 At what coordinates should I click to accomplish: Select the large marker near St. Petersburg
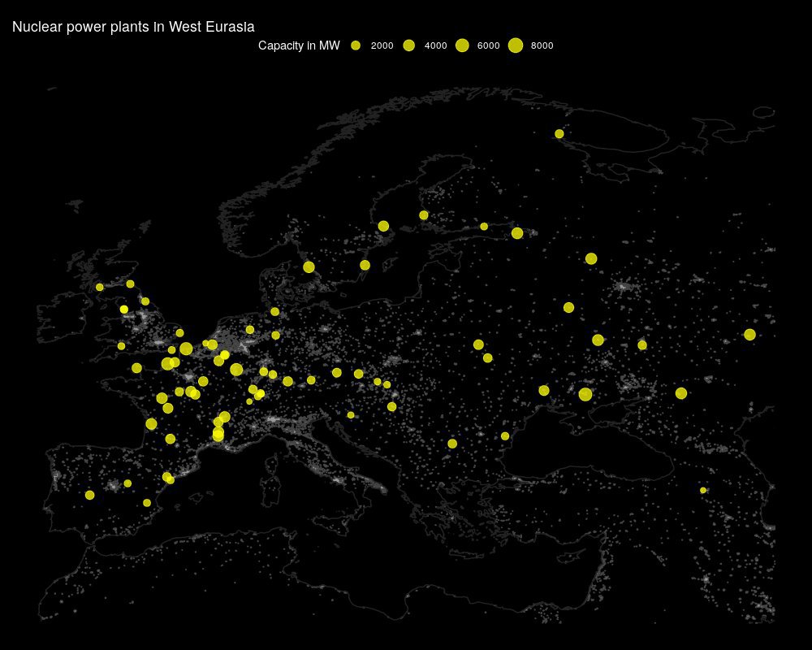517,233
